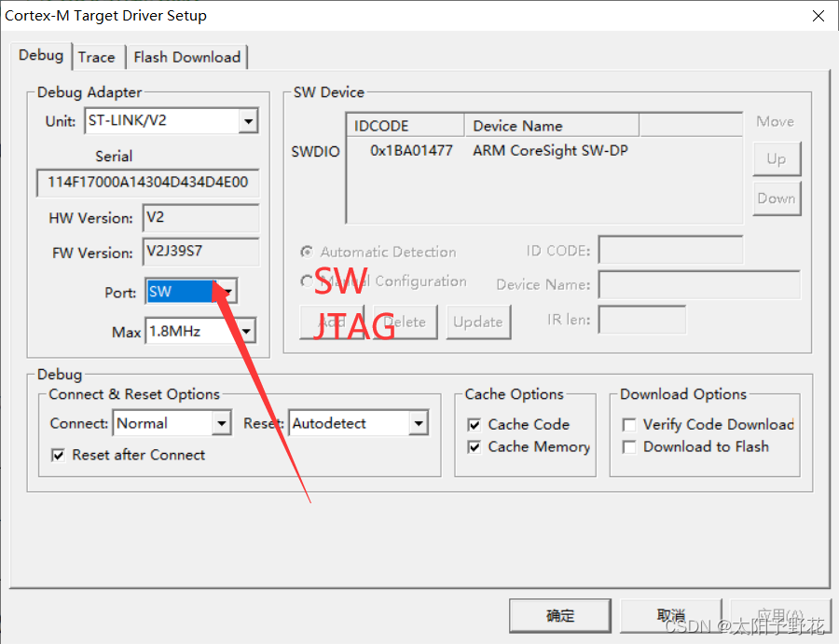Click the Up move button
The height and width of the screenshot is (644, 839).
777,158
